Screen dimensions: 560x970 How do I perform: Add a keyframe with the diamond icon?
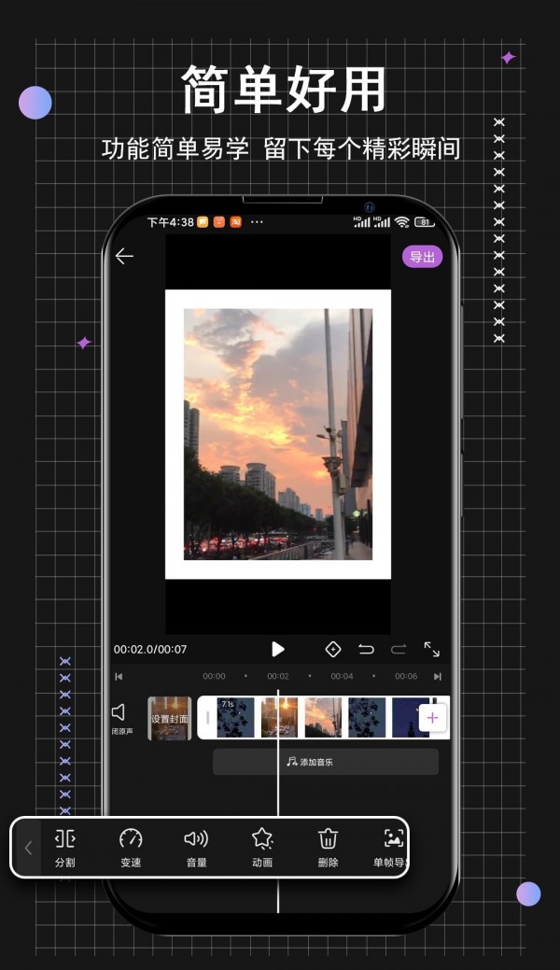coord(332,649)
